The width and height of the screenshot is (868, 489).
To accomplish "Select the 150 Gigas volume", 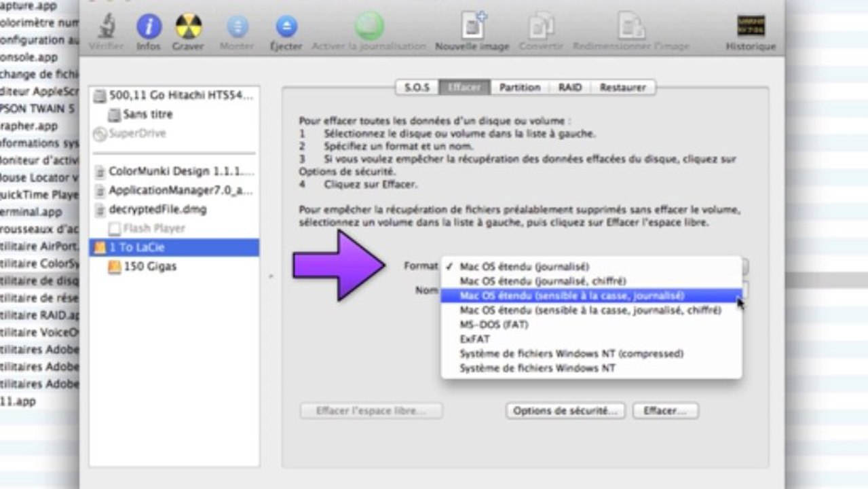I will 174,266.
